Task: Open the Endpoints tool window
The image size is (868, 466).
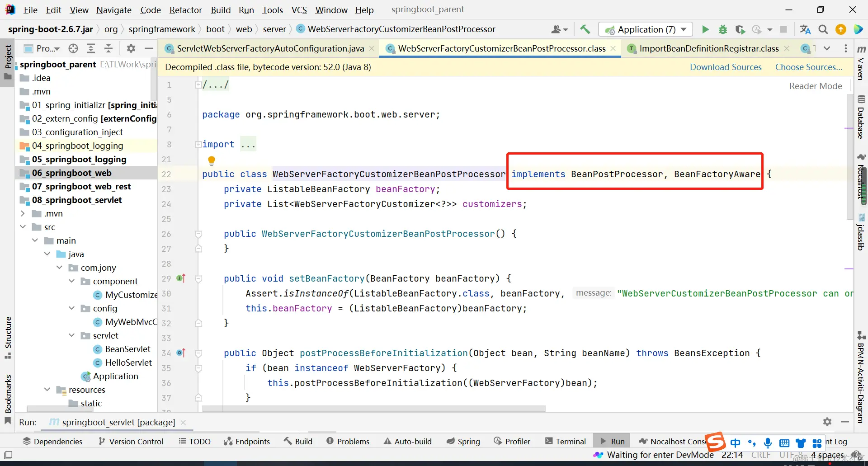Action: click(x=247, y=442)
